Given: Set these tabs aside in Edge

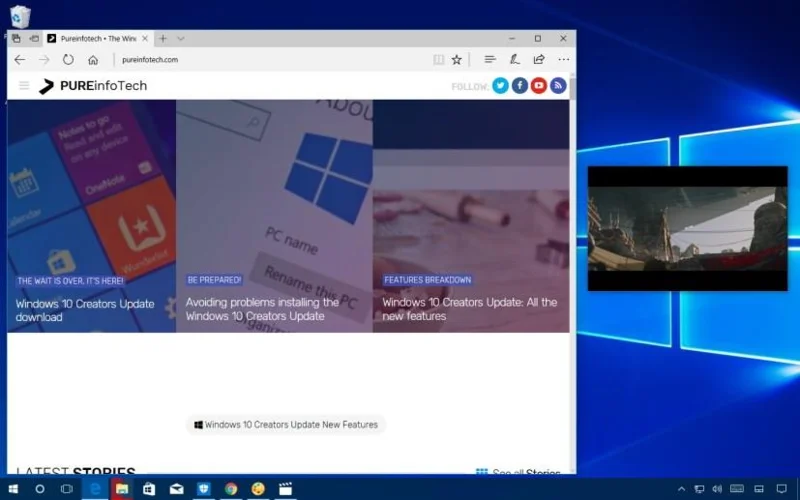Looking at the screenshot, I should pos(34,38).
